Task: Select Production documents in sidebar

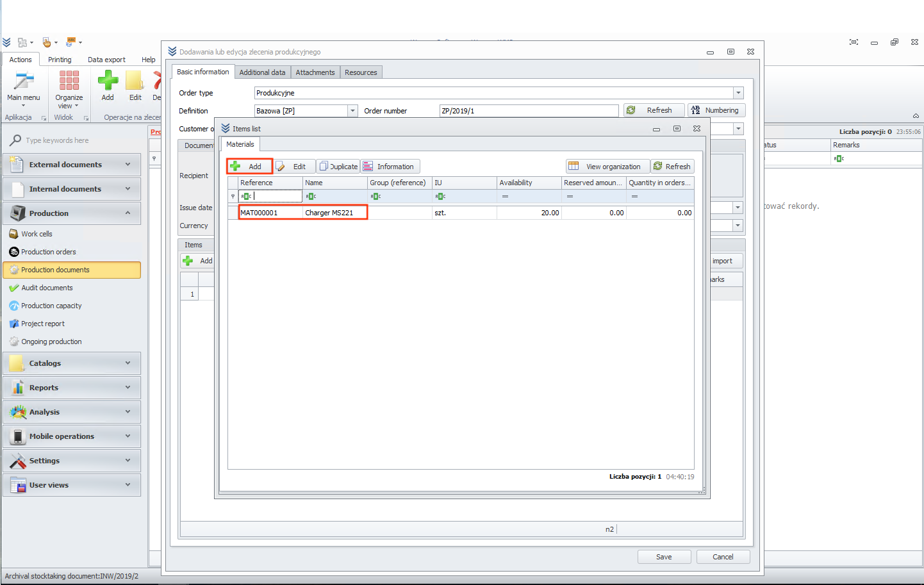Action: coord(72,270)
